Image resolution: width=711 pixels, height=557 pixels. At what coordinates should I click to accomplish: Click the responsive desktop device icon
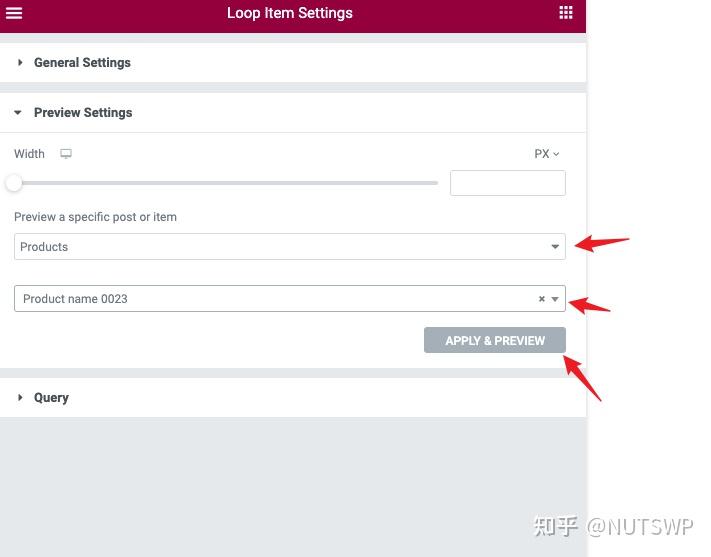click(66, 154)
